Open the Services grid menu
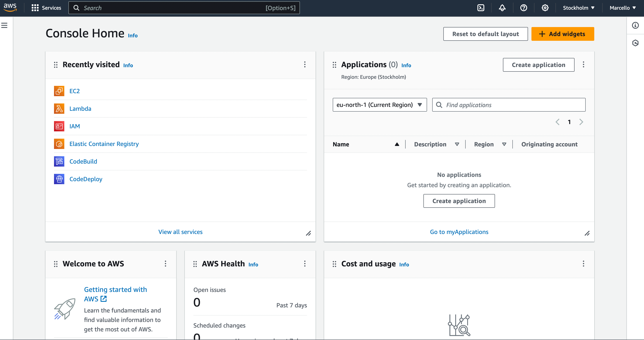644x340 pixels. click(46, 8)
